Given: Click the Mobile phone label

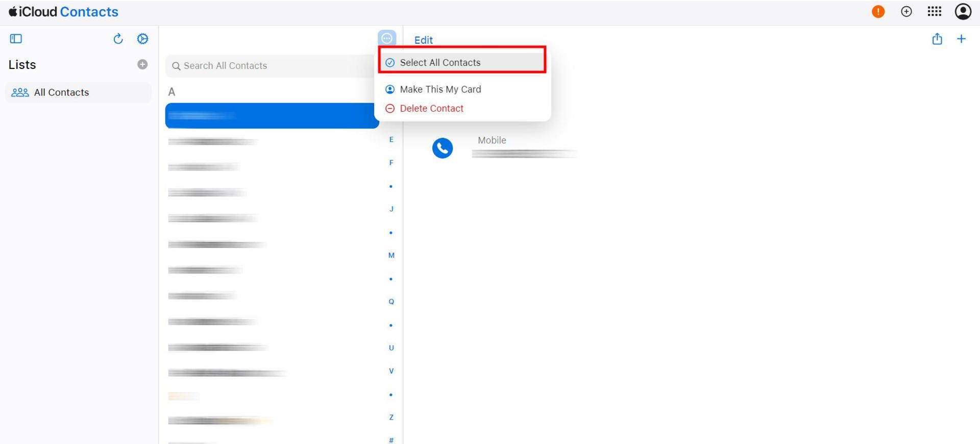Looking at the screenshot, I should point(492,140).
